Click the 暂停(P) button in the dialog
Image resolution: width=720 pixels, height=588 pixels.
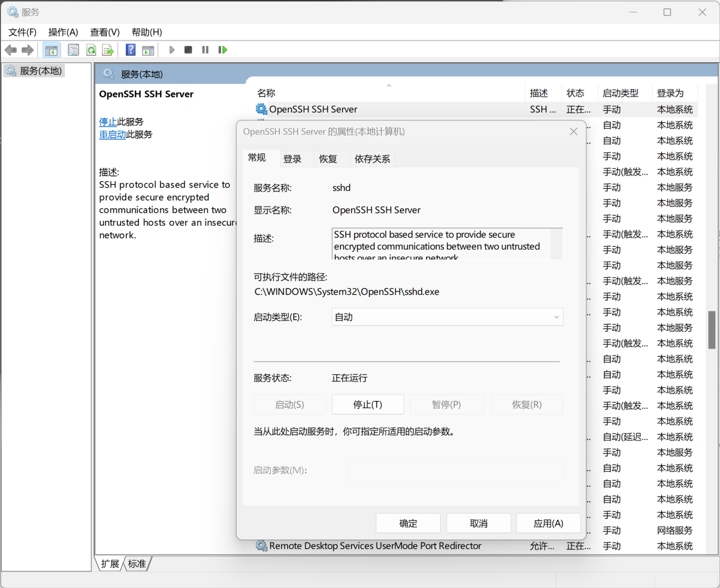pos(447,404)
